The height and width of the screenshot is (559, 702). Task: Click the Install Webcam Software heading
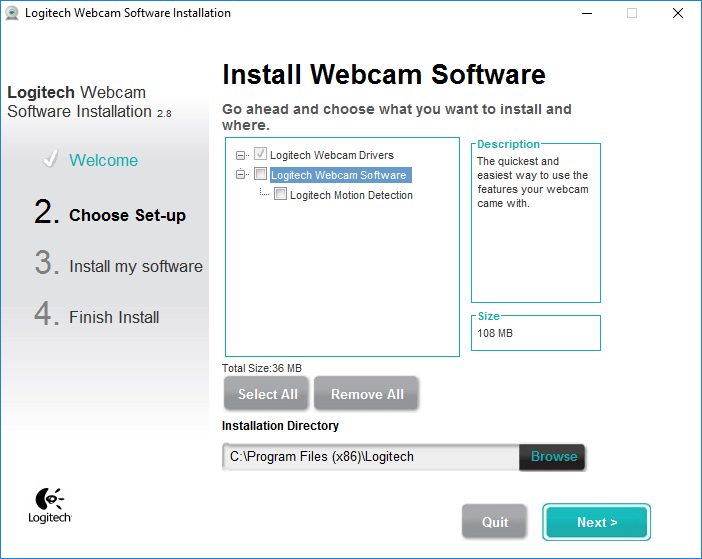tap(384, 74)
